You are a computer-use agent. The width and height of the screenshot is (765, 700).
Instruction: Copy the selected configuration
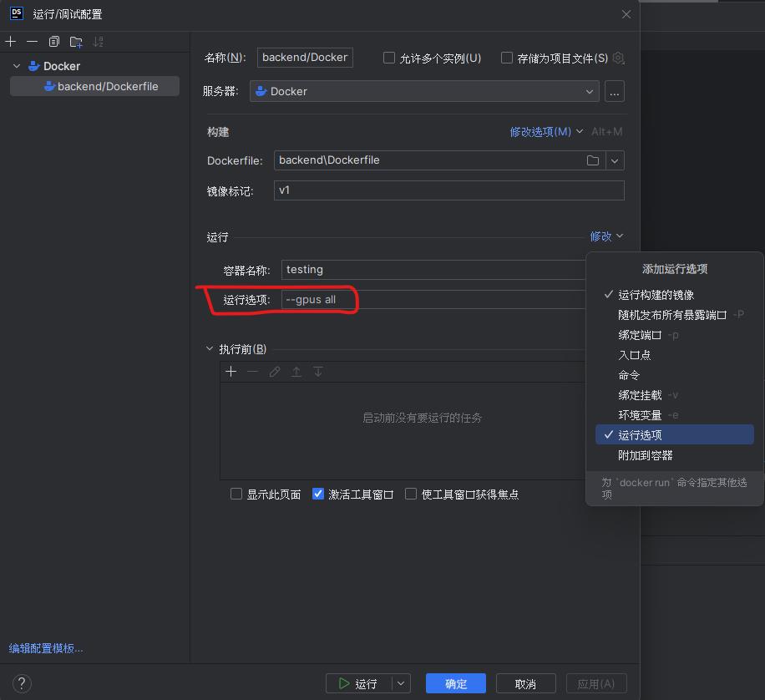(54, 42)
